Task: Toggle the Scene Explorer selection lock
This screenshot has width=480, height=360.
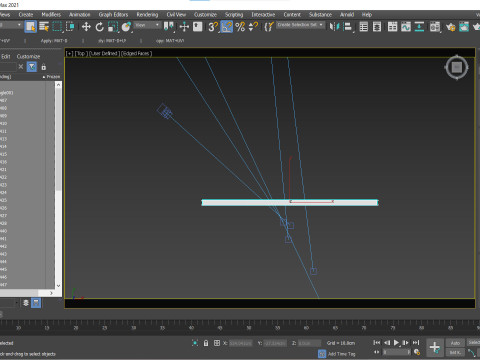Action: [43, 67]
